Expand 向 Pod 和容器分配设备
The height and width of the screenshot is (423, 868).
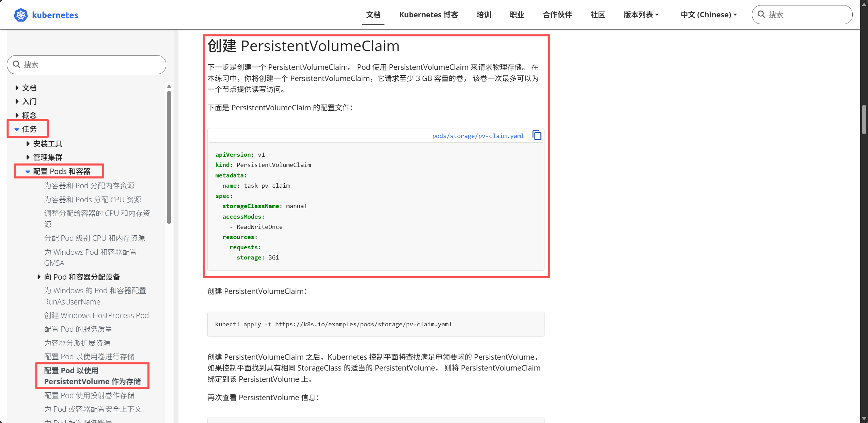(x=39, y=277)
